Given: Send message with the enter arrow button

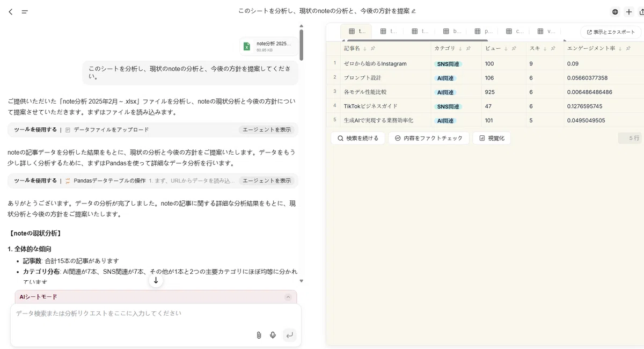Looking at the screenshot, I should [x=290, y=335].
